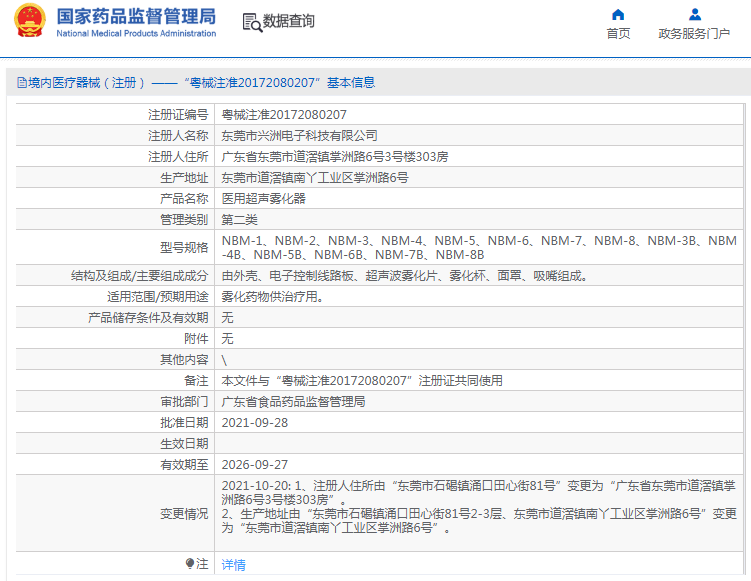Viewport: 751px width, 581px height.
Task: Select the NBM model specification list
Action: pos(479,248)
